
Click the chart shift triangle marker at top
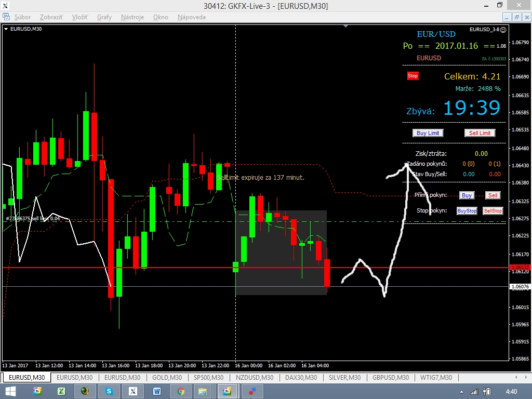[x=345, y=26]
